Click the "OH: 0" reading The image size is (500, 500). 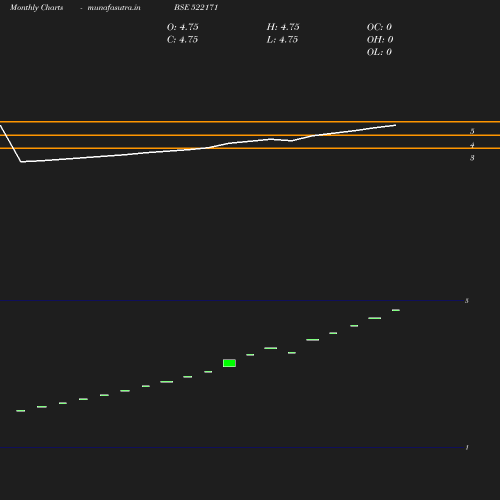pos(380,40)
